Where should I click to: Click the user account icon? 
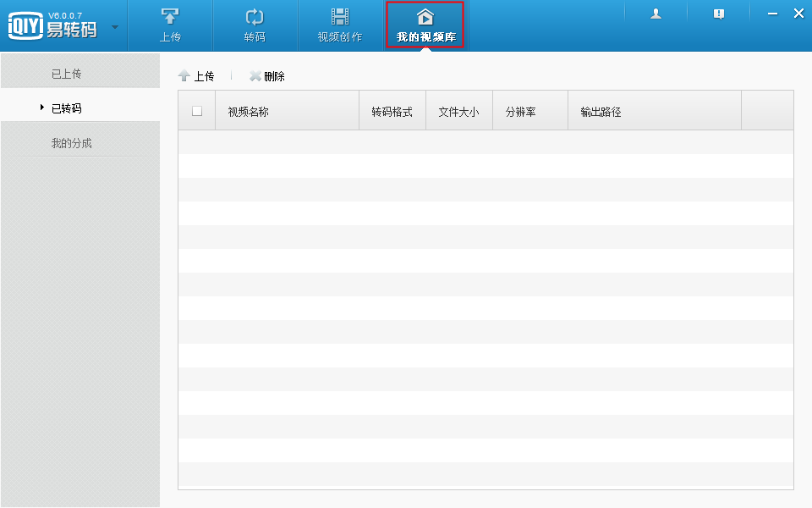pyautogui.click(x=656, y=14)
